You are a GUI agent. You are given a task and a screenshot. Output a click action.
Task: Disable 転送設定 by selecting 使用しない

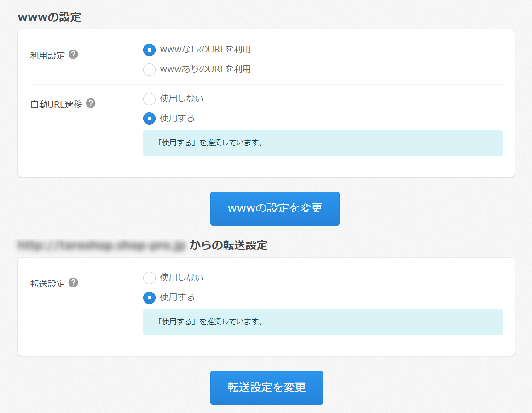tap(149, 277)
